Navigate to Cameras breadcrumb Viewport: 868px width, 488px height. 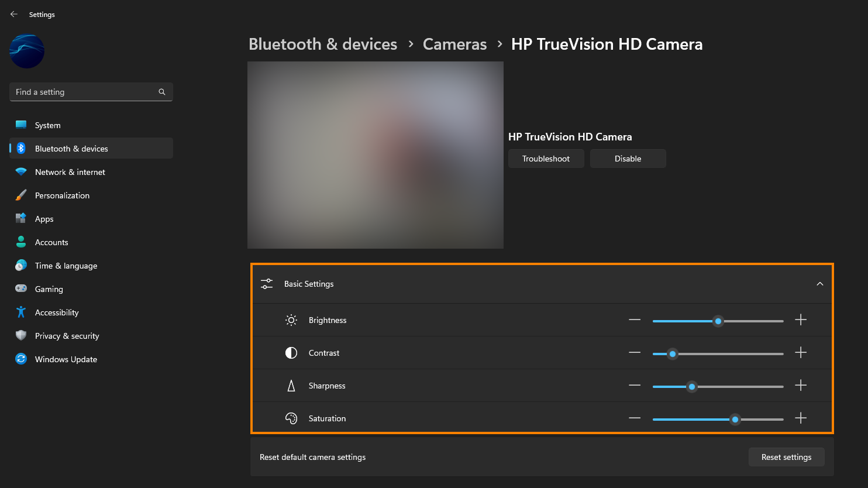click(454, 44)
